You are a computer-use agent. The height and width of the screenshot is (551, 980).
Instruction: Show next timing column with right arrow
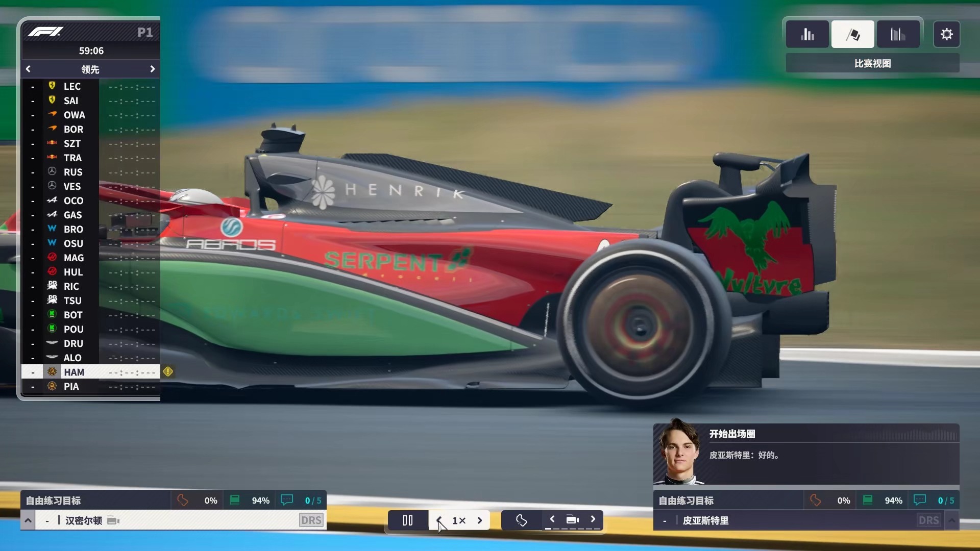coord(152,69)
